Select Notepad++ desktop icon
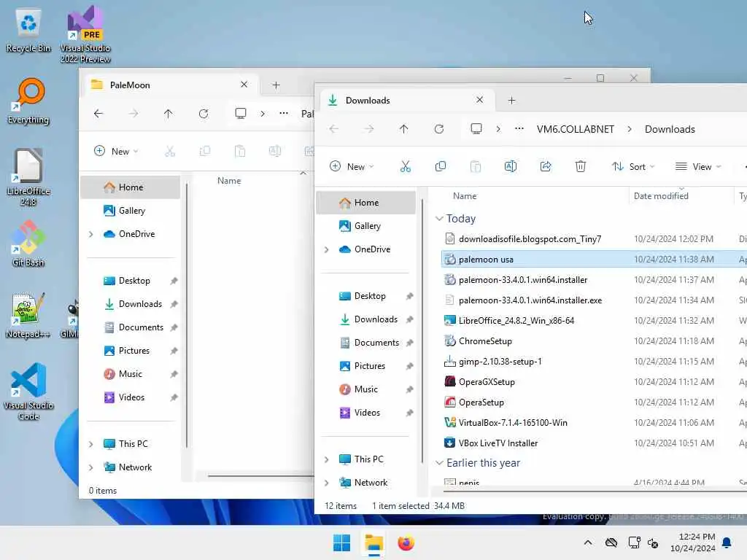This screenshot has height=560, width=747. 28,316
